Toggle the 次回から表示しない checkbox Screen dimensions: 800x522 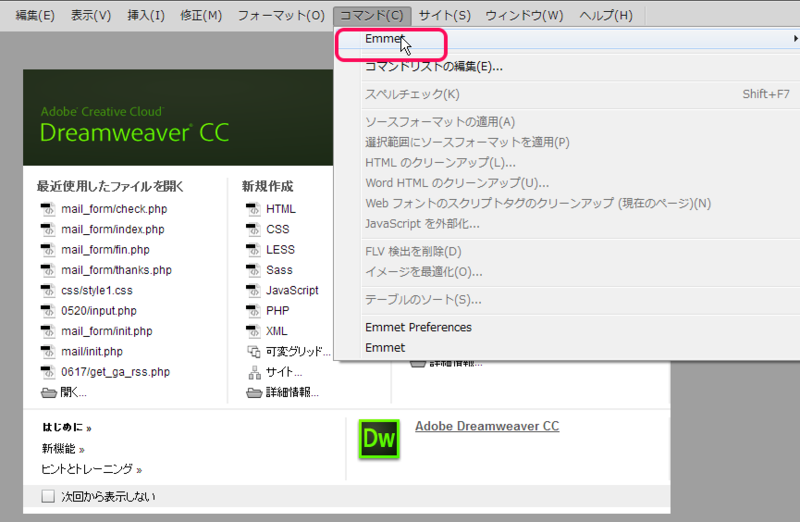click(x=48, y=496)
